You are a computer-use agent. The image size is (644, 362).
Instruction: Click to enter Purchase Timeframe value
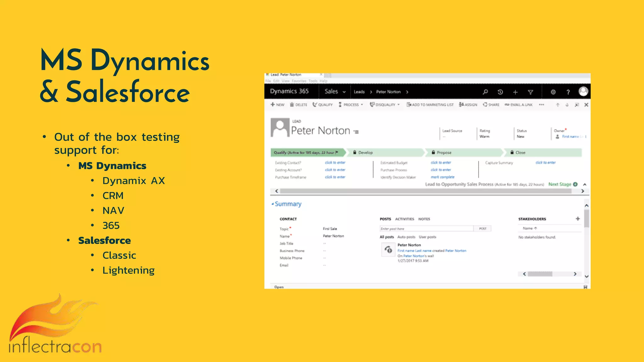(x=335, y=177)
